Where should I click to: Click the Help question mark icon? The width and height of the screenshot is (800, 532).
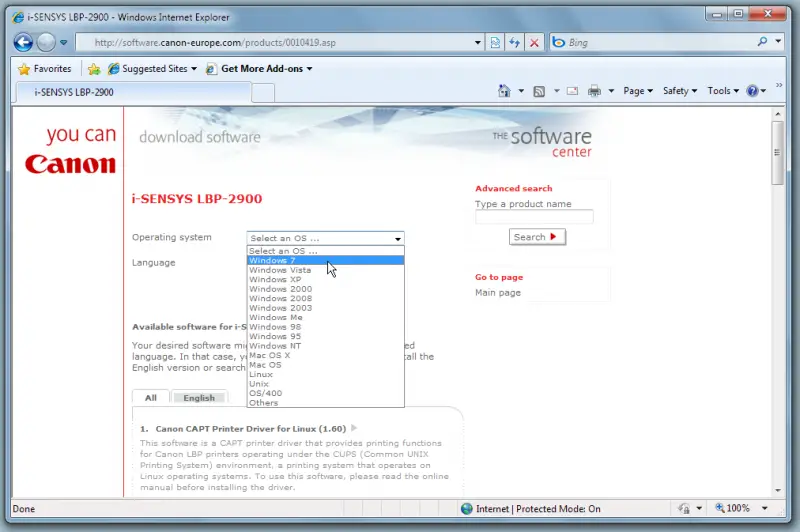point(752,91)
